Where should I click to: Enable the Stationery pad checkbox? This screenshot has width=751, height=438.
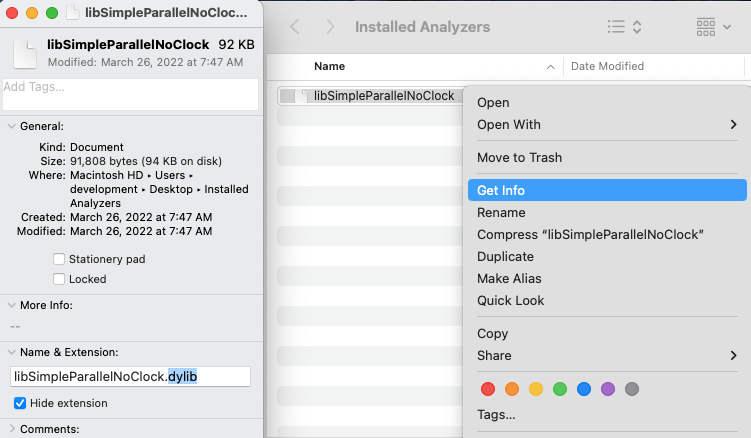pos(59,259)
